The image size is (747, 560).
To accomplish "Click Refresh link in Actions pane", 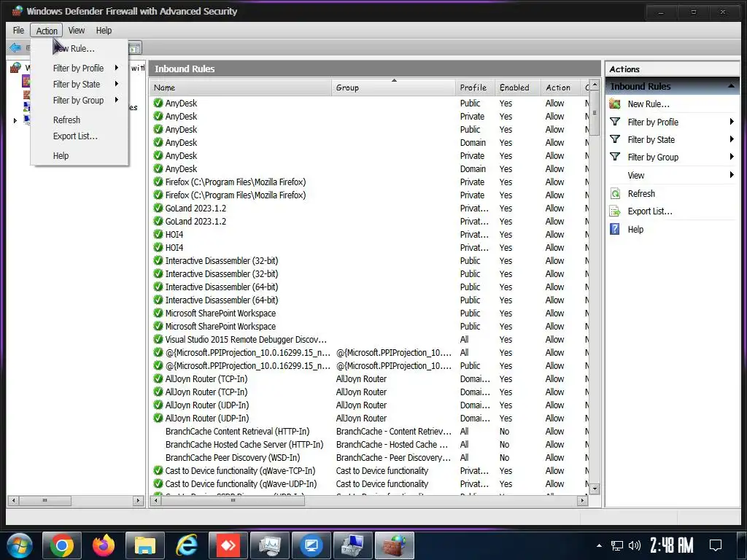I will coord(641,193).
